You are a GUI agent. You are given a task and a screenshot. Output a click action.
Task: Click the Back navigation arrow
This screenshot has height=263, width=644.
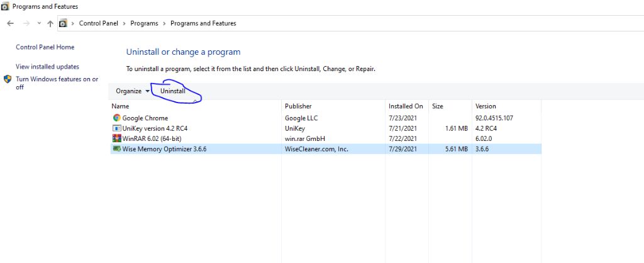11,23
